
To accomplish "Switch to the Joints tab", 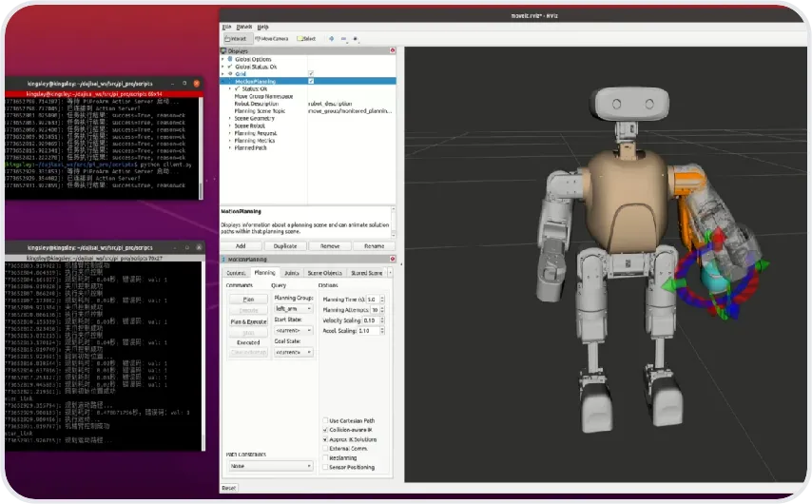I will (x=292, y=273).
